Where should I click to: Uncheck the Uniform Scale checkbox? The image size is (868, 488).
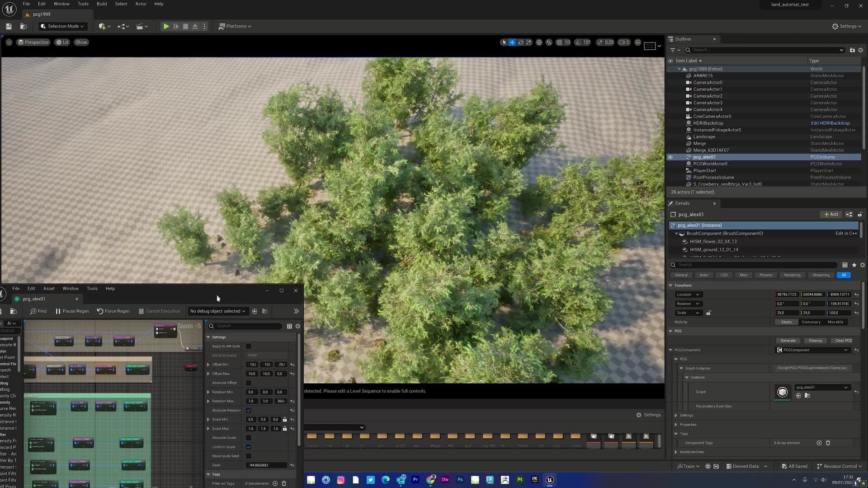click(x=249, y=446)
